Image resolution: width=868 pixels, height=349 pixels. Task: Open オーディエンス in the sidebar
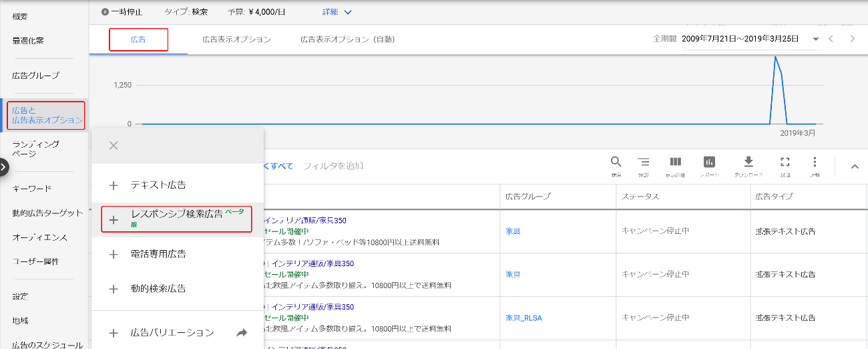[x=39, y=237]
